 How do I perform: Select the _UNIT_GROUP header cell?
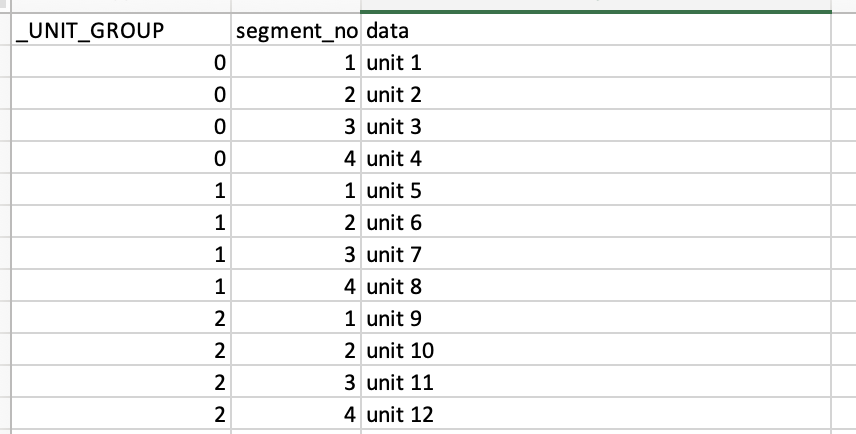click(x=121, y=29)
